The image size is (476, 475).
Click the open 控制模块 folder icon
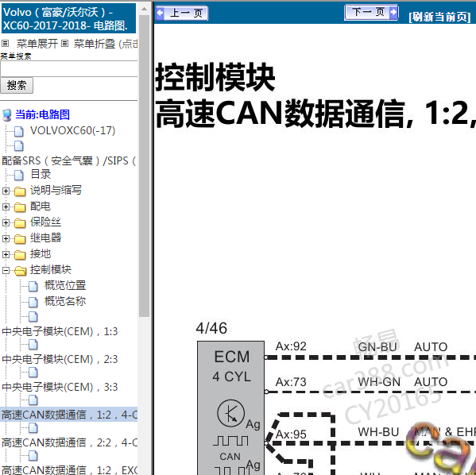coord(20,270)
